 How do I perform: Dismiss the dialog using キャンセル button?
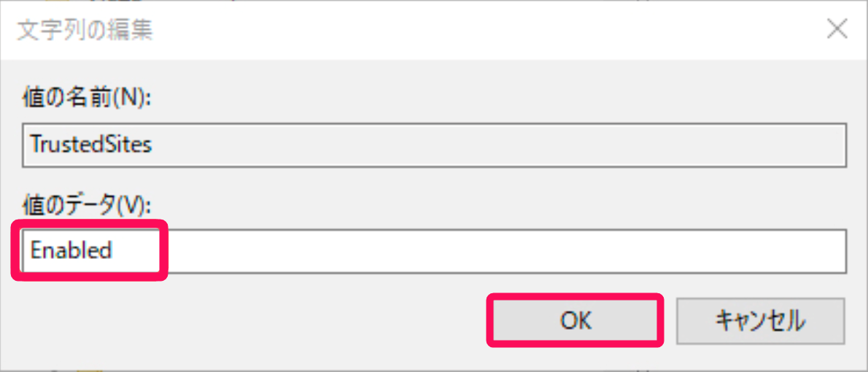tap(761, 320)
